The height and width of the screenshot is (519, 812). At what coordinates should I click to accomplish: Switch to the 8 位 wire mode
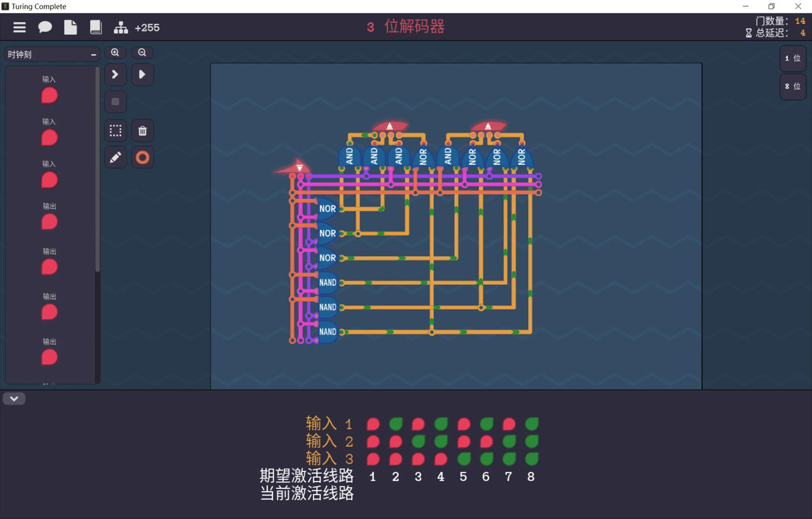(793, 86)
